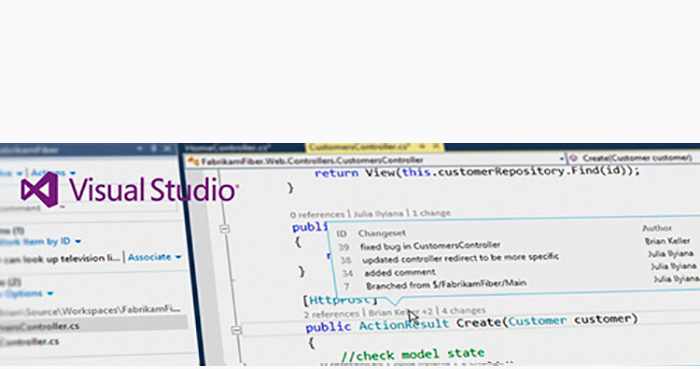Image resolution: width=700 pixels, height=369 pixels.
Task: Click the '4 changes' CodeLens link
Action: click(x=463, y=310)
